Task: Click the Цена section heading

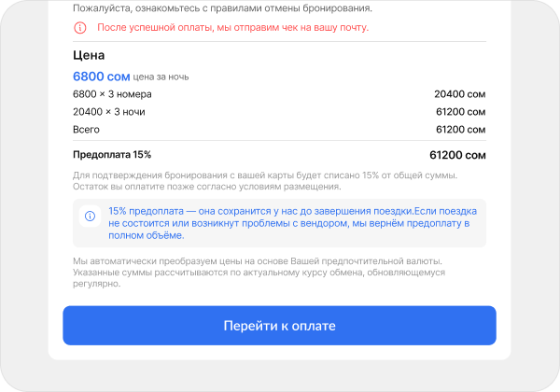Action: pyautogui.click(x=89, y=55)
